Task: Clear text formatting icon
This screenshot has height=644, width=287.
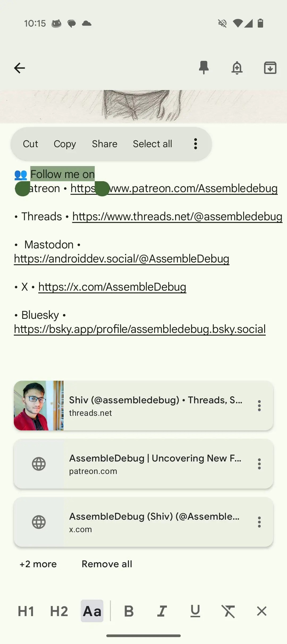Action: pyautogui.click(x=229, y=611)
